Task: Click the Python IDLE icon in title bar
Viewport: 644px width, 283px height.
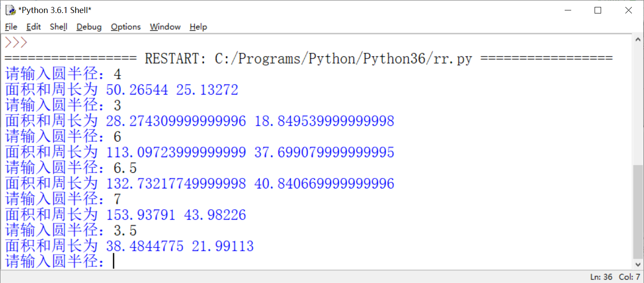Action: coord(10,10)
